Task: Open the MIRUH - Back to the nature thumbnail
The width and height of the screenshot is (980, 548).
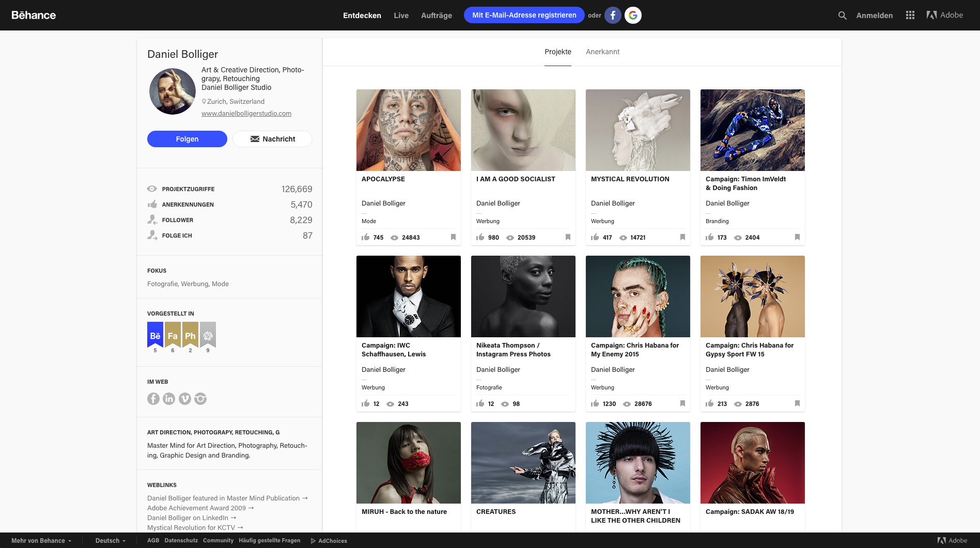Action: 409,463
